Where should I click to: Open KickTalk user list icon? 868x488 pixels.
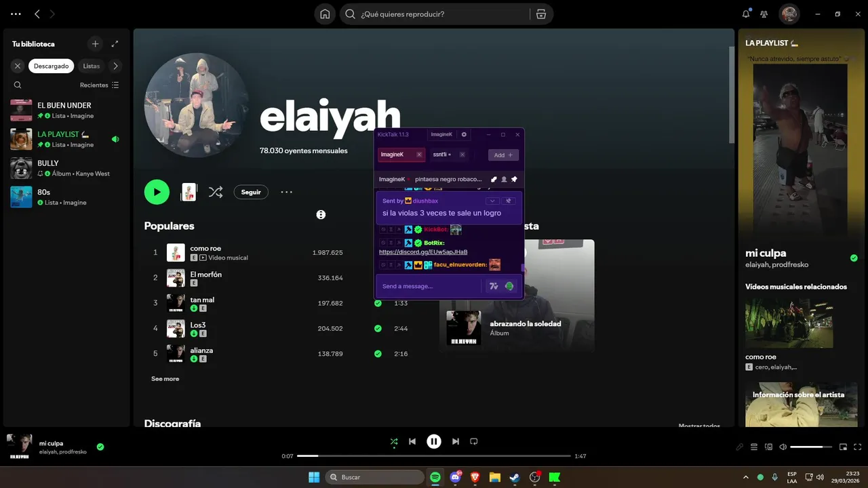click(504, 179)
